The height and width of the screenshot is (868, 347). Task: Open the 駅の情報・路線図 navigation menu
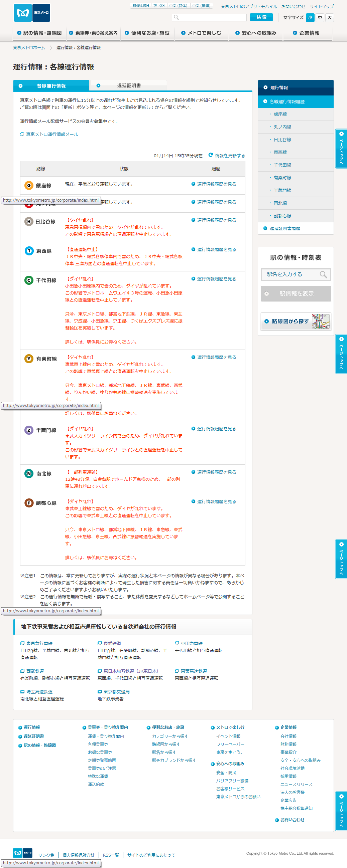pyautogui.click(x=39, y=33)
